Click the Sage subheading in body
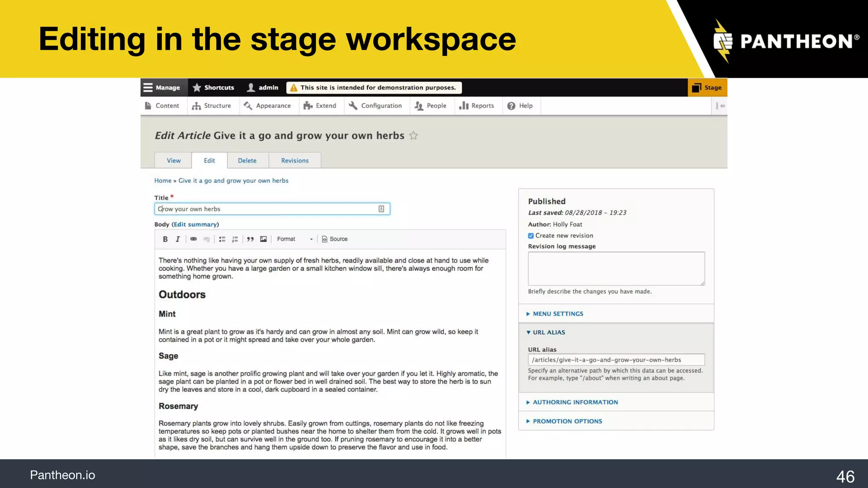The height and width of the screenshot is (488, 868). [168, 356]
